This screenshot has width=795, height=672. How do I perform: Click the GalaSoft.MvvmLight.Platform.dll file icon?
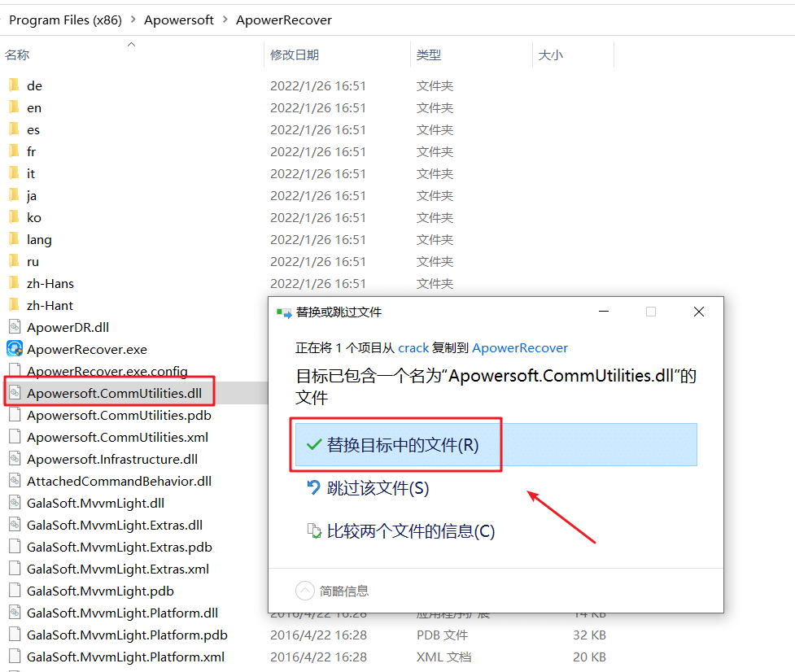(15, 612)
